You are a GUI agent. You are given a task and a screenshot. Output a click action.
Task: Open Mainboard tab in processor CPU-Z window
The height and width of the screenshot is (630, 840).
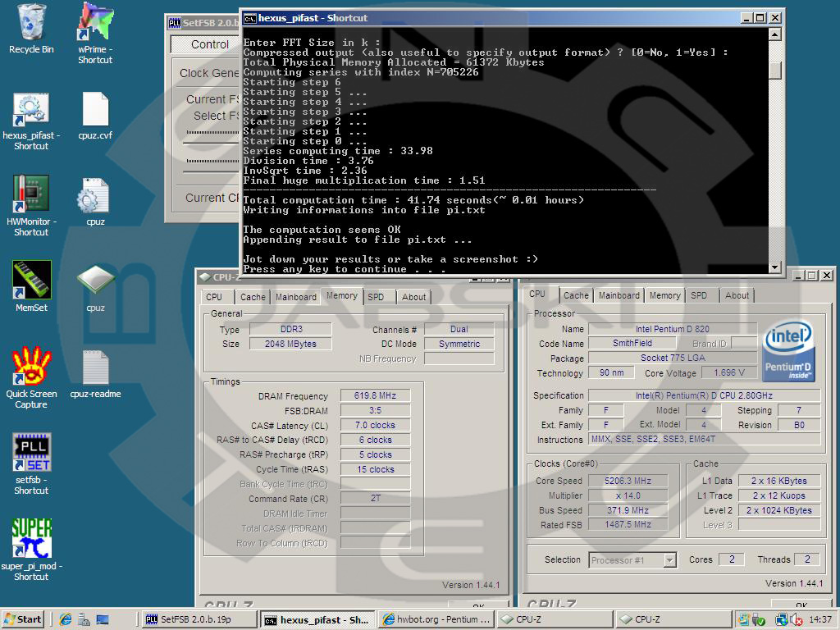pyautogui.click(x=619, y=295)
